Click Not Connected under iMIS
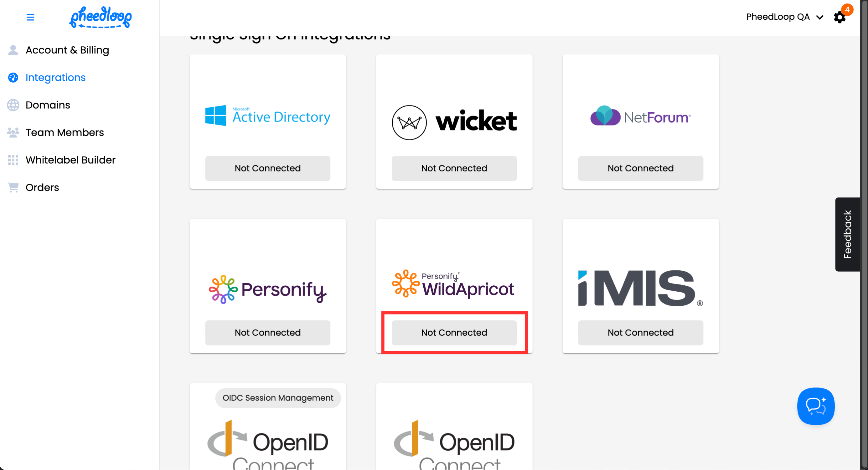 tap(640, 333)
